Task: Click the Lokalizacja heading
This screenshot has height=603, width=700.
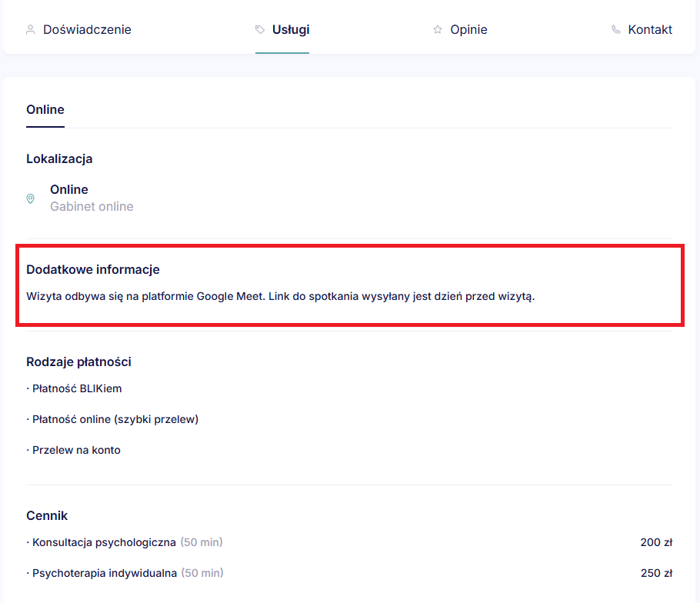Action: click(59, 158)
